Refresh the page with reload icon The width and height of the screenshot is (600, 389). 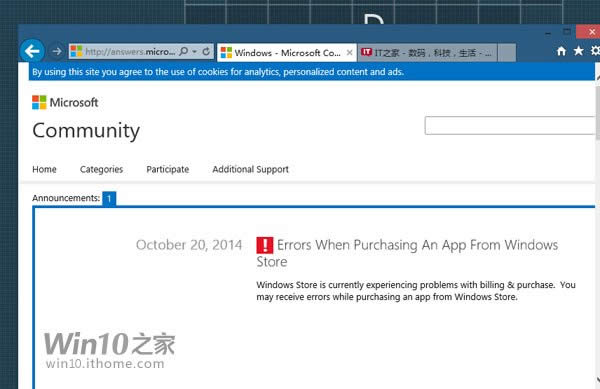point(206,51)
